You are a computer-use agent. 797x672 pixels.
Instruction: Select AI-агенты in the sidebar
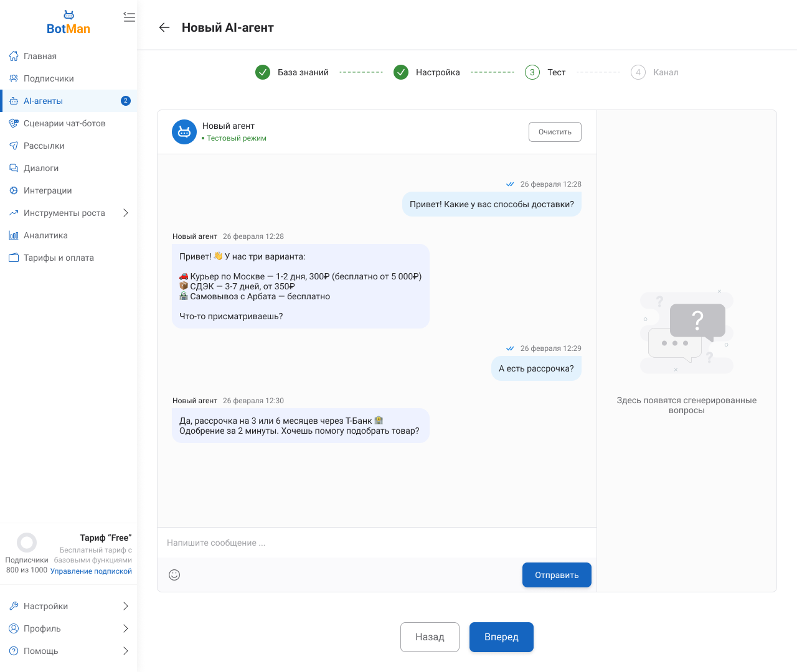tap(44, 101)
